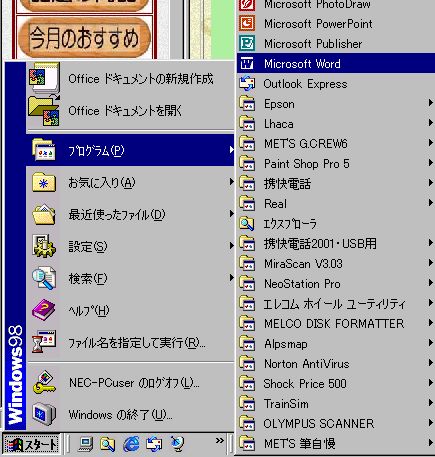Click the TrainSim folder icon
435x457 pixels.
coord(247,403)
